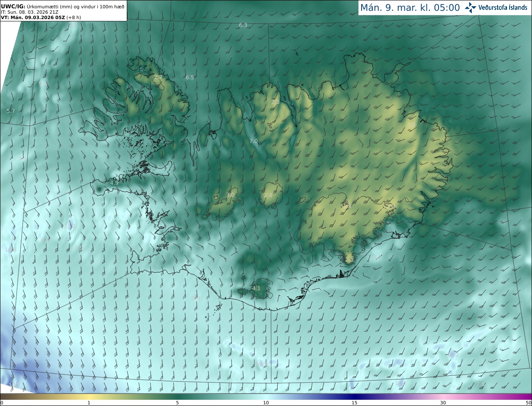Click the 5 label on the colour scale
Image resolution: width=532 pixels, height=406 pixels.
coord(177,403)
